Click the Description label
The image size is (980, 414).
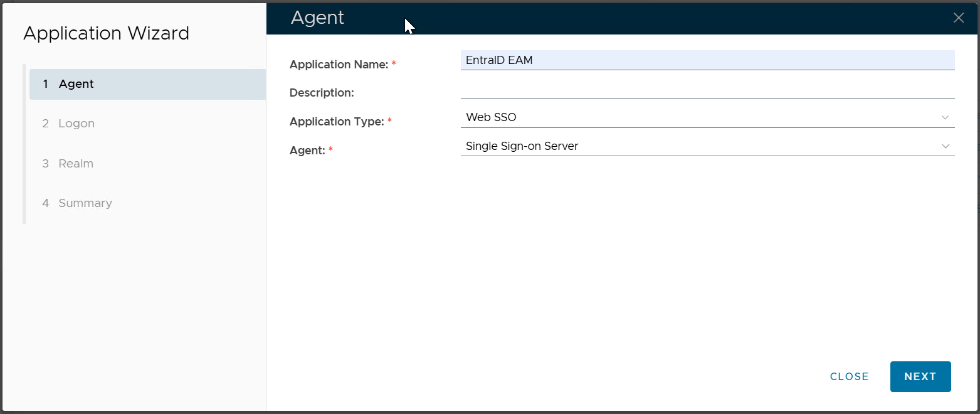coord(322,93)
